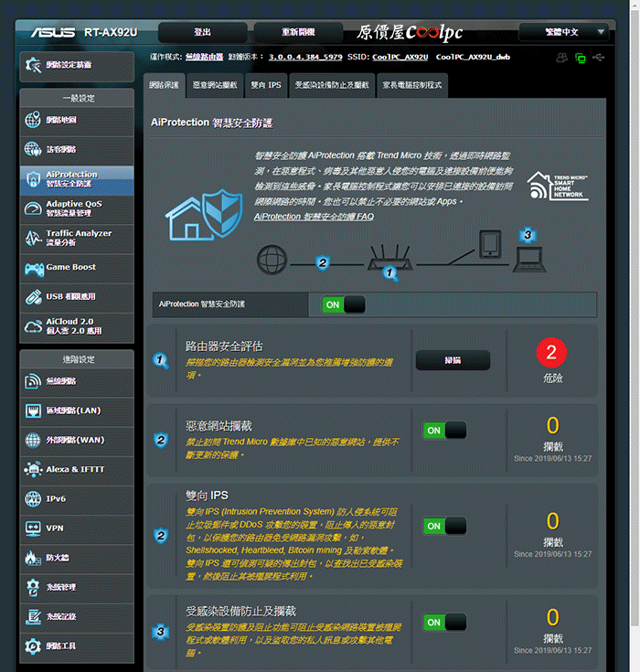Click the LAN monitor icon
This screenshot has height=672, width=640.
pyautogui.click(x=33, y=411)
